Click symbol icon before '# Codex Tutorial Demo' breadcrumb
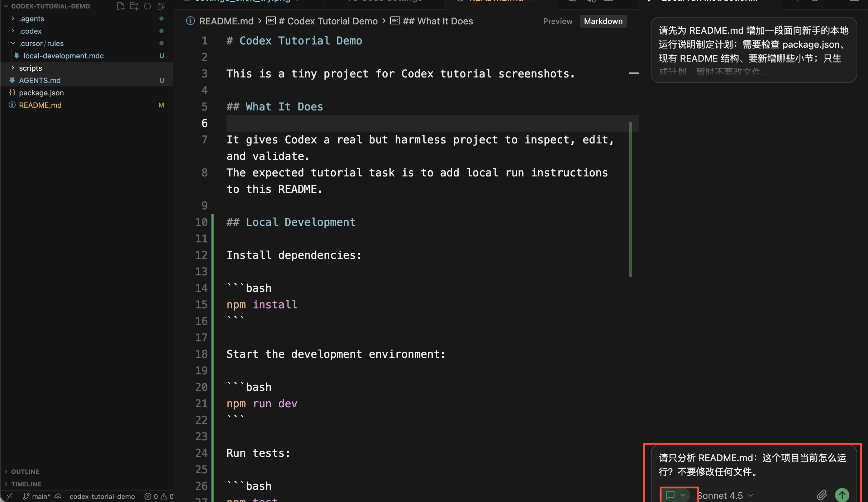The height and width of the screenshot is (502, 868). (271, 21)
